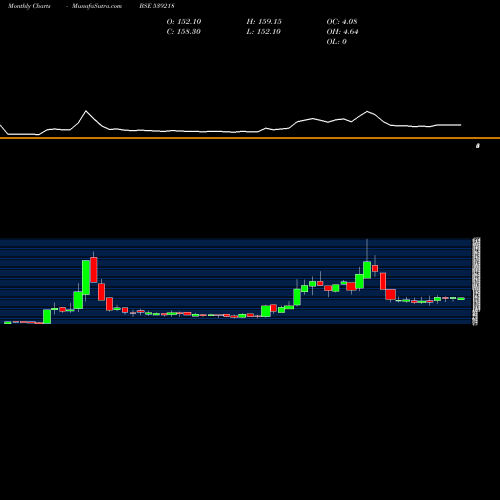500x500 pixels.
Task: Click the open price 'O: 152.10'
Action: pos(184,21)
